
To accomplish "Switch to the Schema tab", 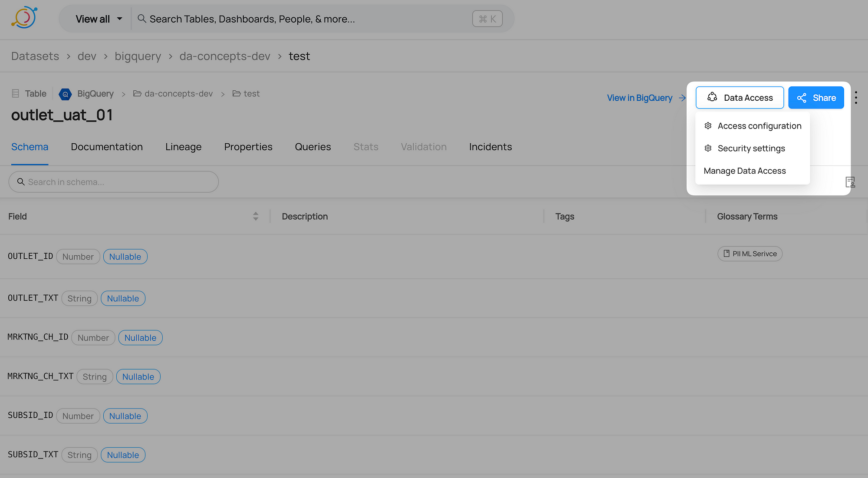I will tap(30, 147).
